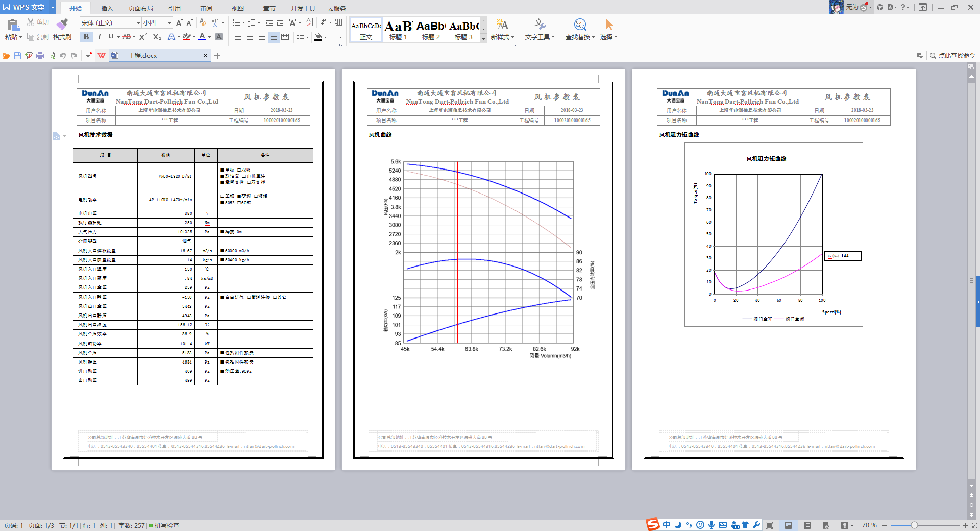Click the decrease indent icon
Viewport: 980px width, 531px height.
(x=269, y=22)
